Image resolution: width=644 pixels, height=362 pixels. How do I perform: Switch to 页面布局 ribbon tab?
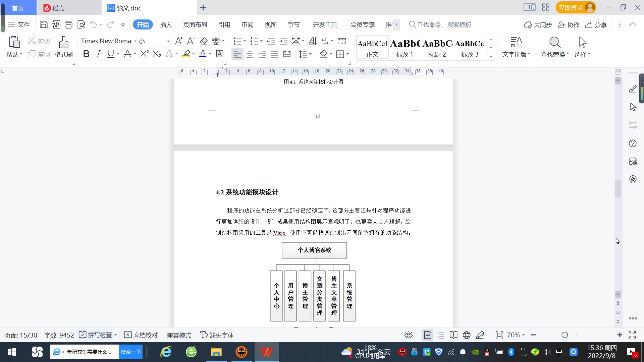coord(195,24)
